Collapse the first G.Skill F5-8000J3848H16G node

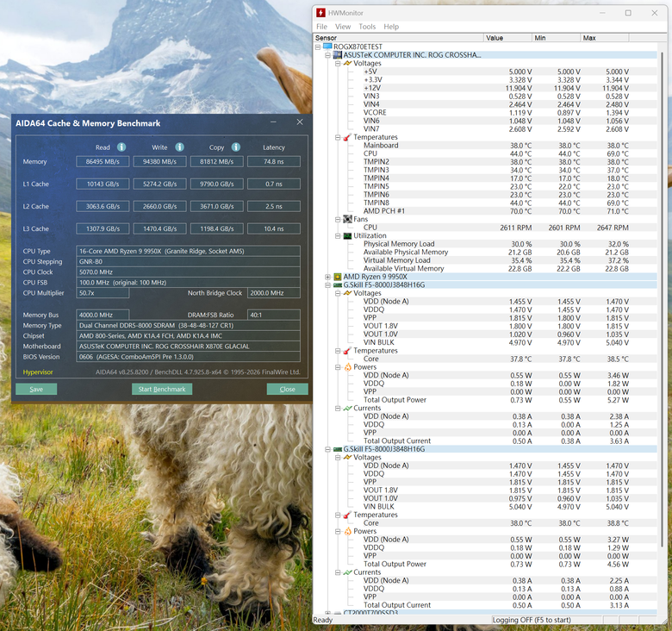tap(328, 285)
